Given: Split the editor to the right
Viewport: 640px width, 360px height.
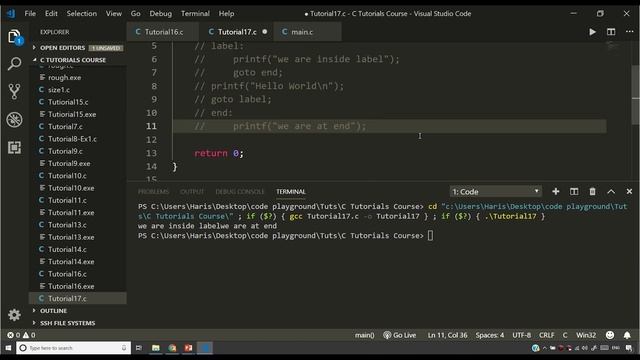Looking at the screenshot, I should (611, 32).
